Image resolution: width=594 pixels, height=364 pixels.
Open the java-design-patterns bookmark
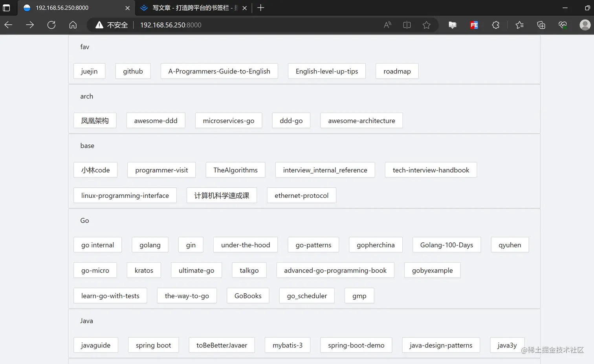(441, 345)
